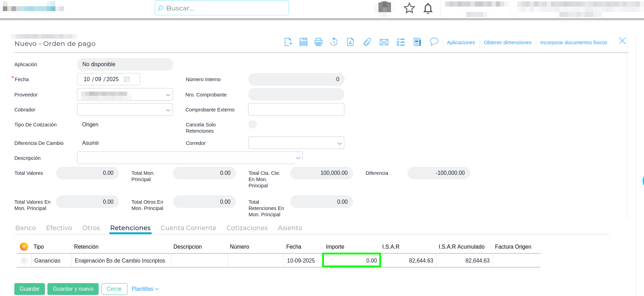Switch to the Banco tab

(25, 228)
